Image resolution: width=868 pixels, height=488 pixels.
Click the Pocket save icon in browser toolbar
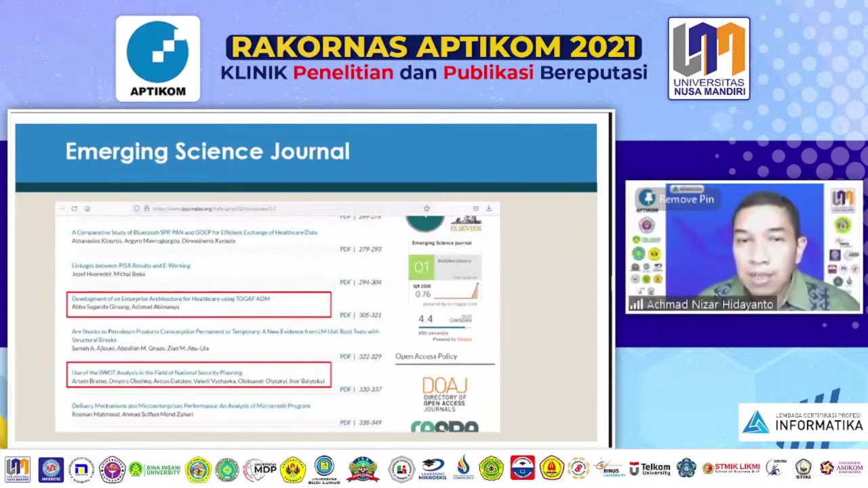point(476,209)
